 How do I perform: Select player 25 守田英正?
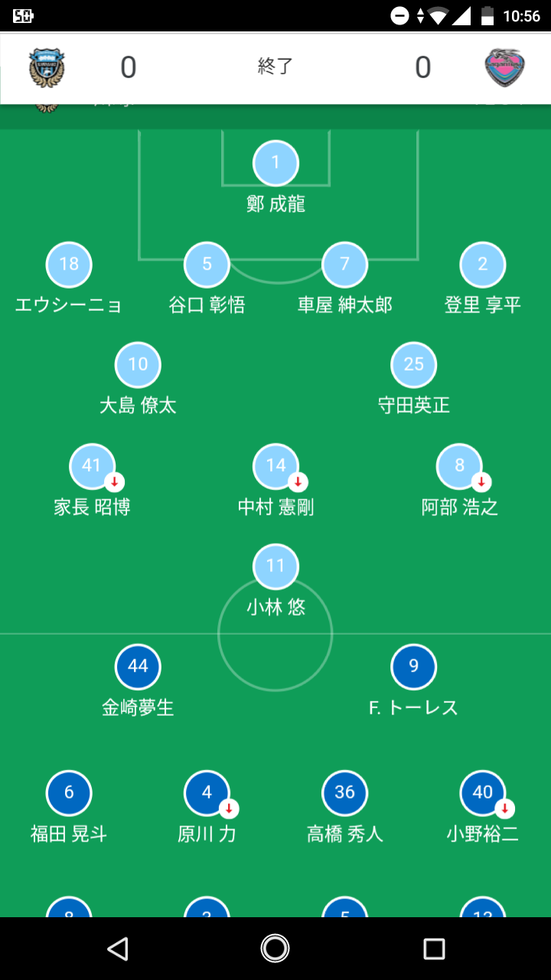pyautogui.click(x=413, y=364)
